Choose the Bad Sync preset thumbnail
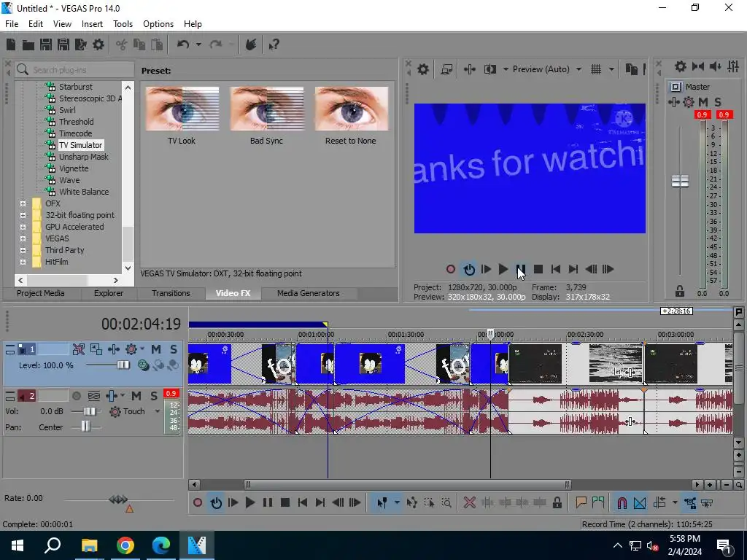This screenshot has height=560, width=747. click(267, 109)
